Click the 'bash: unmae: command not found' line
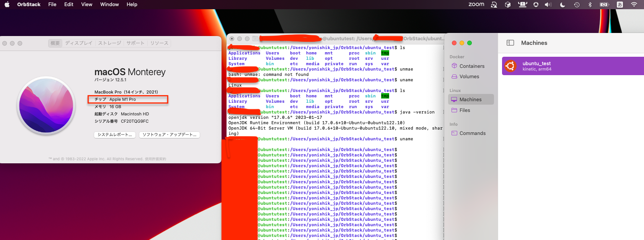The height and width of the screenshot is (240, 644). 269,74
